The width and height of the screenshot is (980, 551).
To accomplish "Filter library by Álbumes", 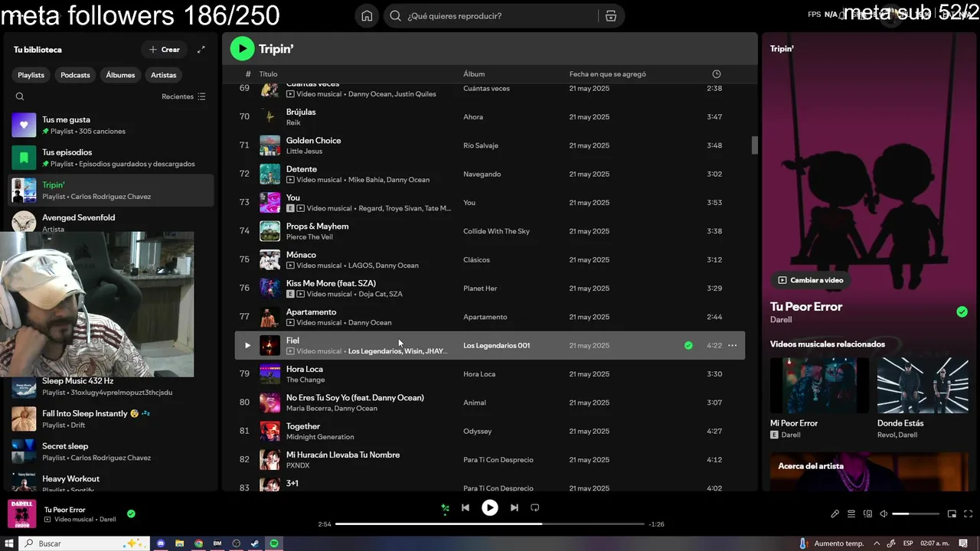I will pos(120,75).
